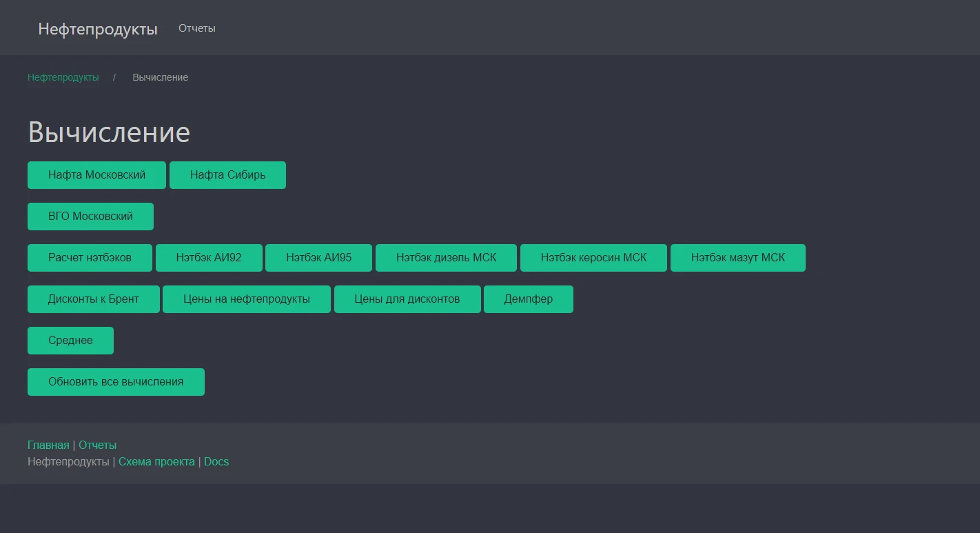Image resolution: width=980 pixels, height=533 pixels.
Task: Open Дисконты к Брент calculation
Action: pos(94,299)
